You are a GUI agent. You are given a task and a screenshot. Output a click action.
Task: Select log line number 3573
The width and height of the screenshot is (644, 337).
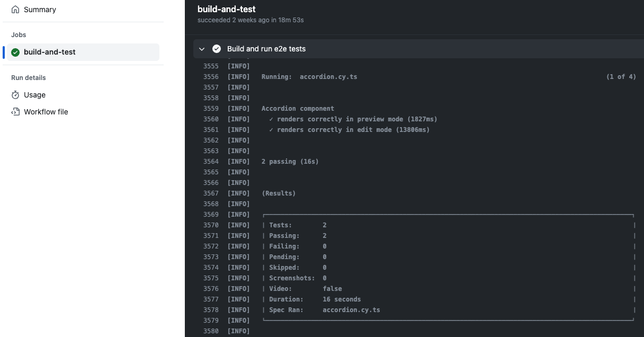(211, 257)
